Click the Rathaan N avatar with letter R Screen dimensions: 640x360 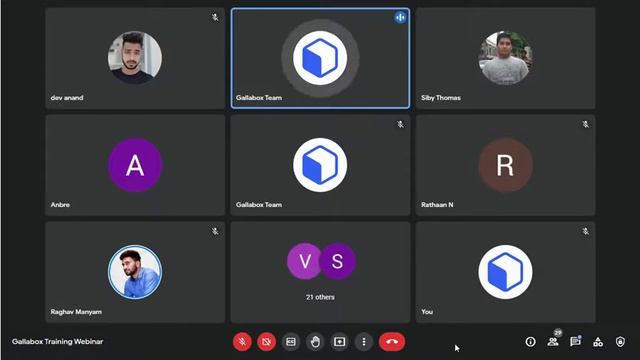(x=505, y=165)
